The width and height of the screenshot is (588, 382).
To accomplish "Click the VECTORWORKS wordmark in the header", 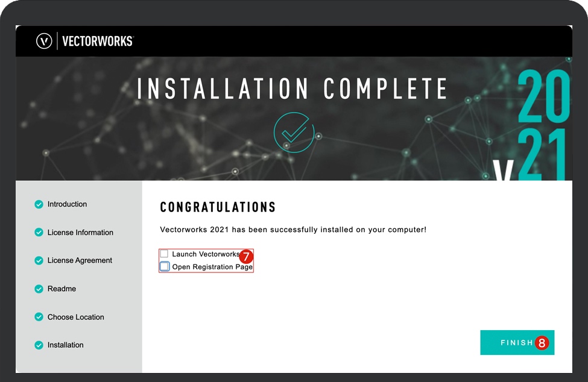I will point(98,41).
